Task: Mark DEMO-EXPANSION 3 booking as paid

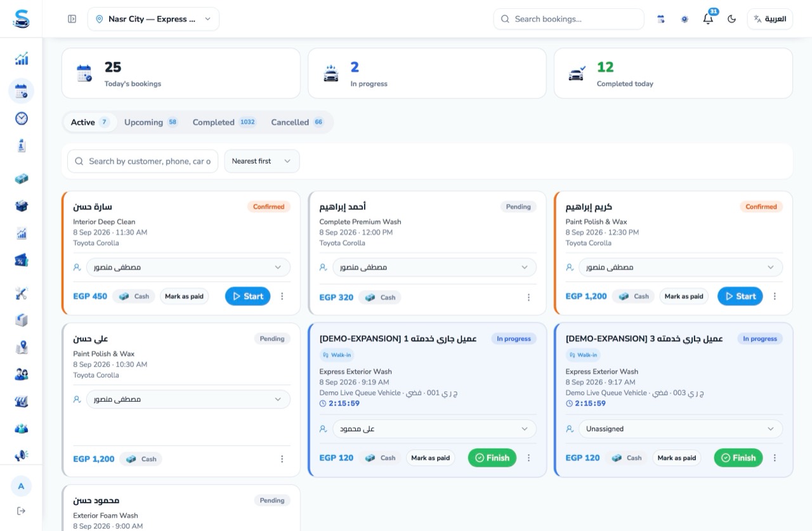Action: coord(677,458)
